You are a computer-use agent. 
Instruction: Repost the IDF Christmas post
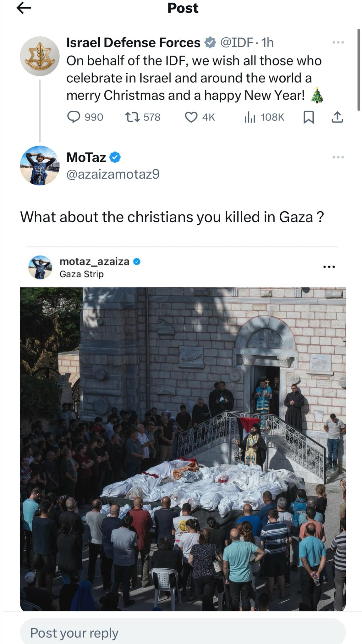tap(130, 117)
